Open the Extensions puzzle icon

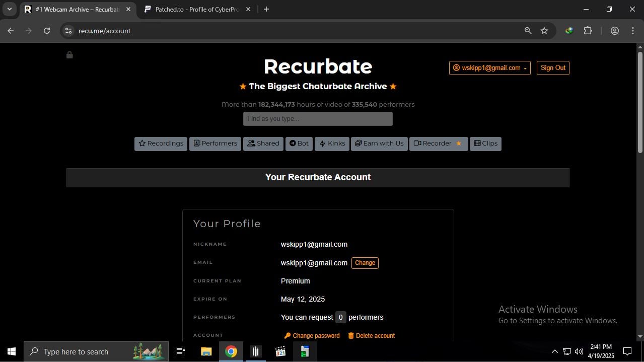click(x=588, y=31)
